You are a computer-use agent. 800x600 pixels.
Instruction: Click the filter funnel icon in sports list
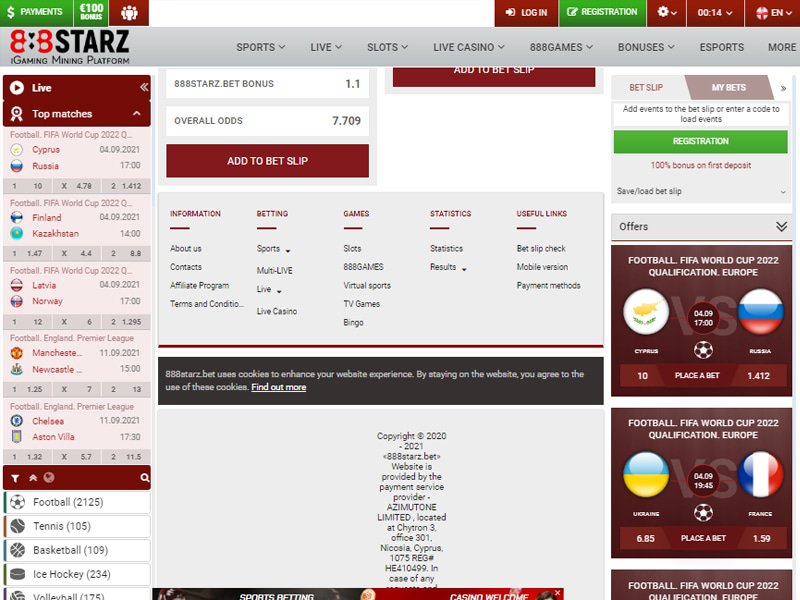[x=15, y=478]
